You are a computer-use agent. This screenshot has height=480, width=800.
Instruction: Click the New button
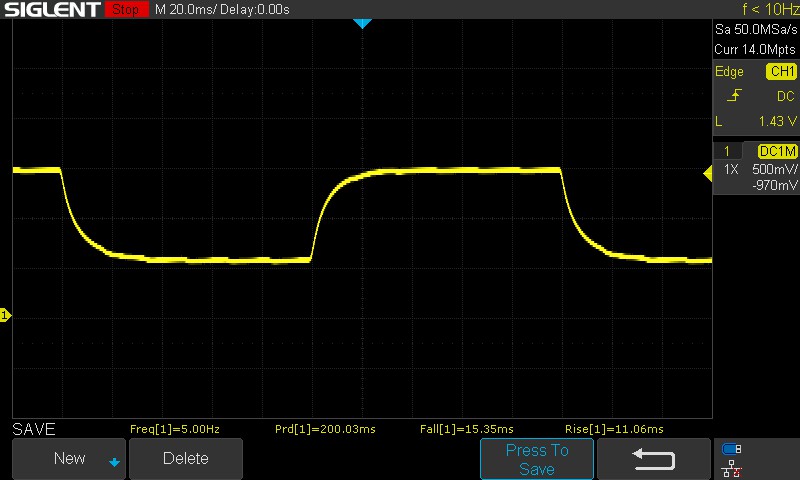coord(69,459)
